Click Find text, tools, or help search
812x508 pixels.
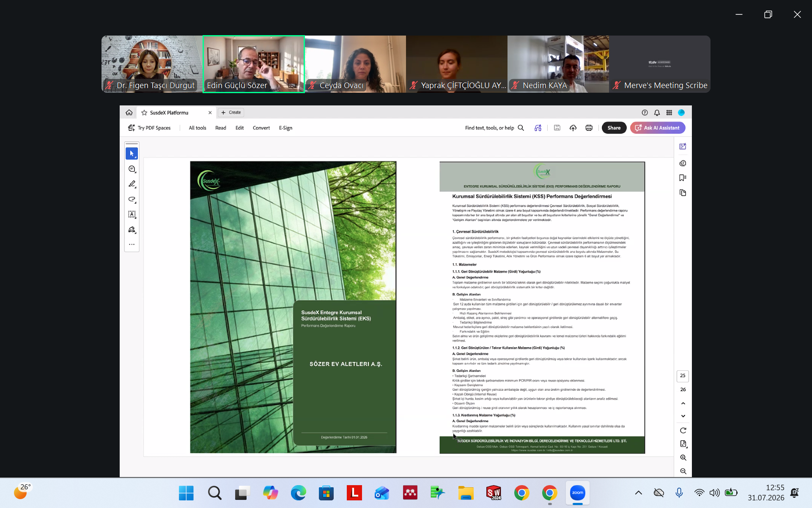click(494, 128)
